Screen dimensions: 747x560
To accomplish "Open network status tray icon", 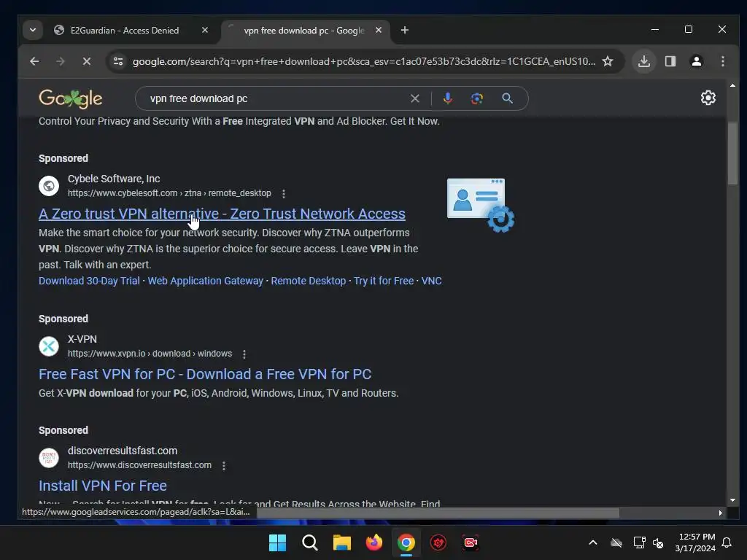I will click(639, 542).
